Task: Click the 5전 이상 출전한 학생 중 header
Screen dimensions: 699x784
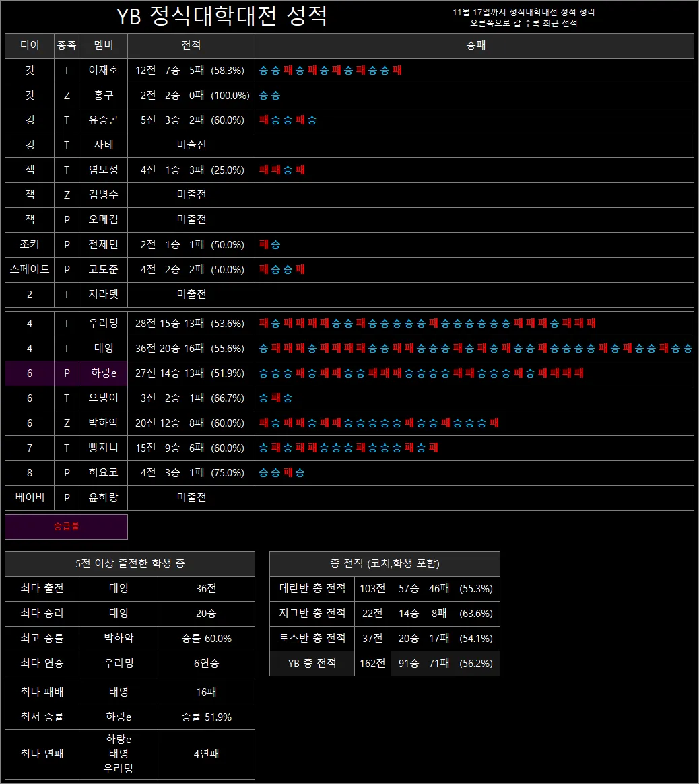Action: tap(130, 564)
